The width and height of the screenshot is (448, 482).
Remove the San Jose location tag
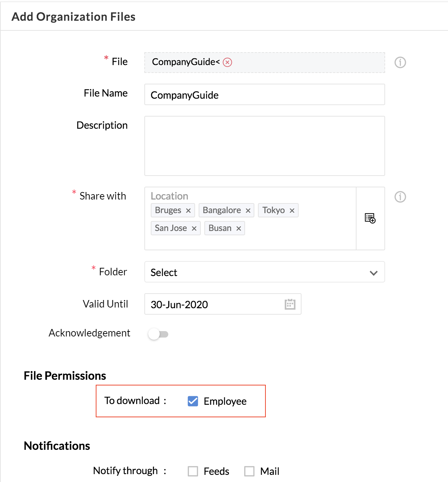pyautogui.click(x=194, y=228)
